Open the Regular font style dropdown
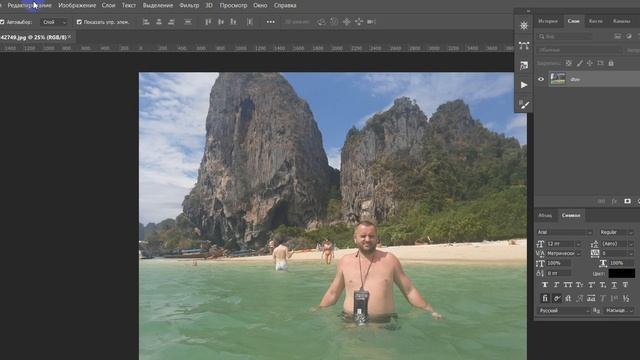Screen dimensions: 640x360 [x=616, y=232]
